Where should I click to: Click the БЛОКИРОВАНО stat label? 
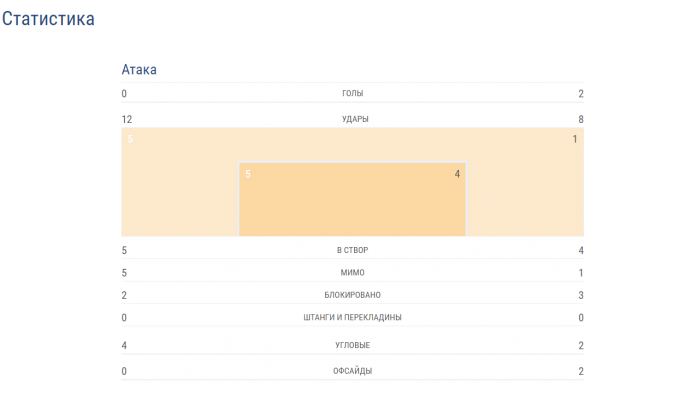point(352,295)
